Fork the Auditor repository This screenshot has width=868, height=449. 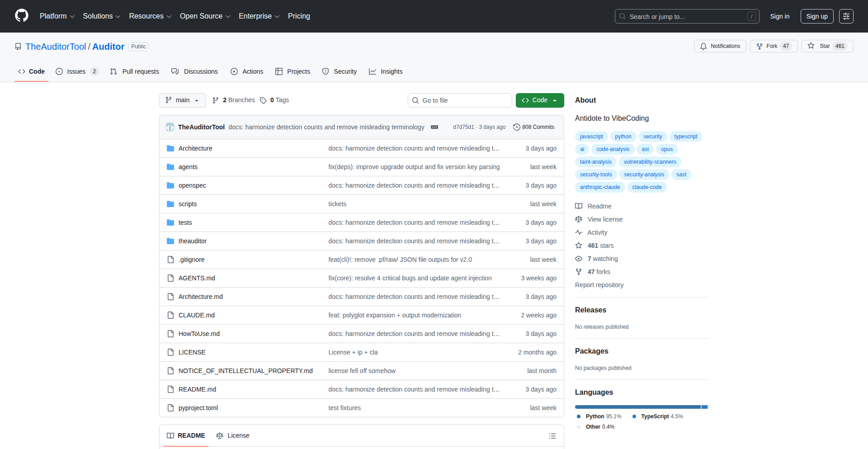773,46
